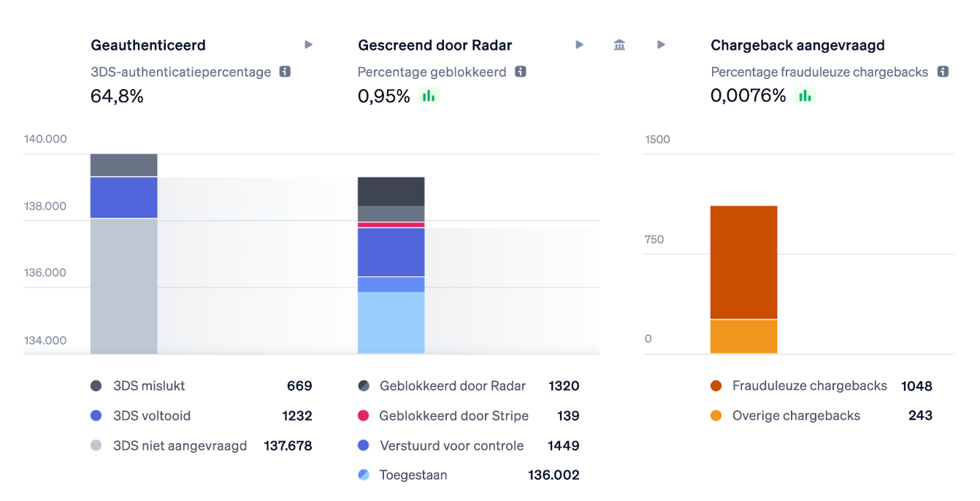Click the Toegestaan legend label

click(x=413, y=475)
